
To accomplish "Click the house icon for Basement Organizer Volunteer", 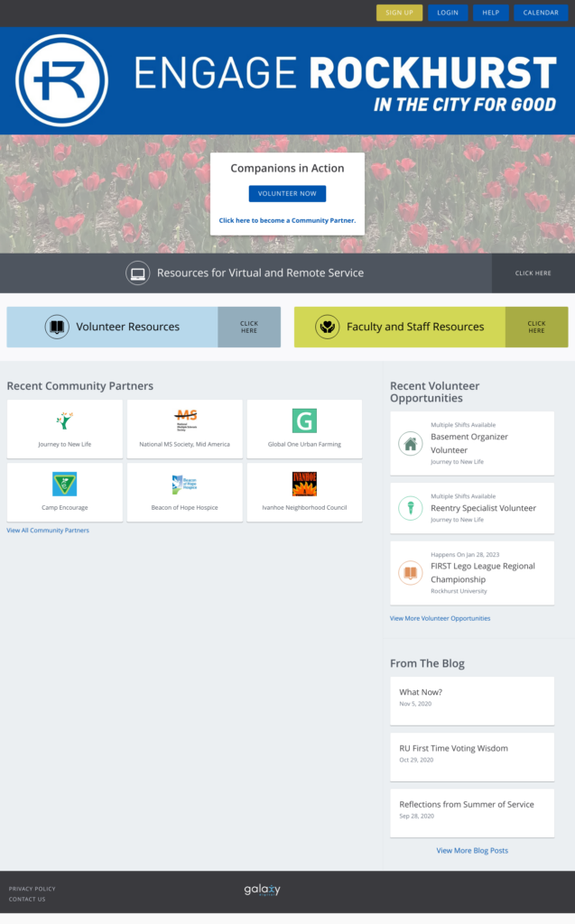I will point(411,444).
